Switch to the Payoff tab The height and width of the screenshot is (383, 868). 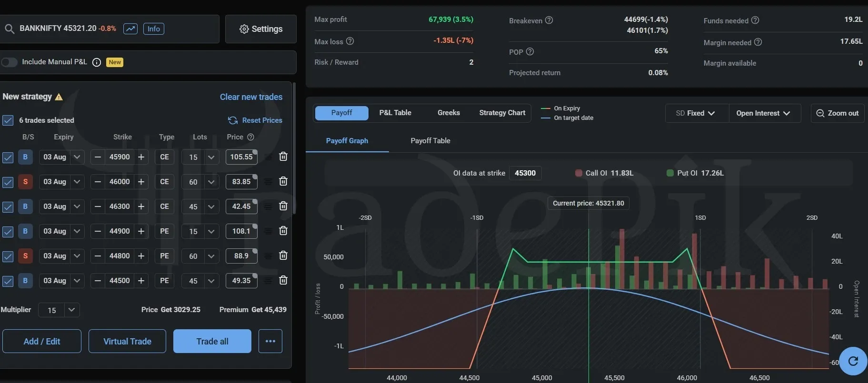pyautogui.click(x=342, y=113)
